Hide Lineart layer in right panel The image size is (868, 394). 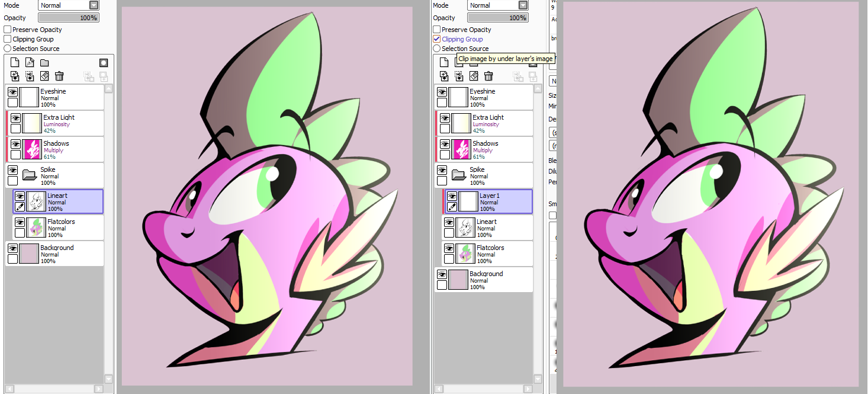449,223
